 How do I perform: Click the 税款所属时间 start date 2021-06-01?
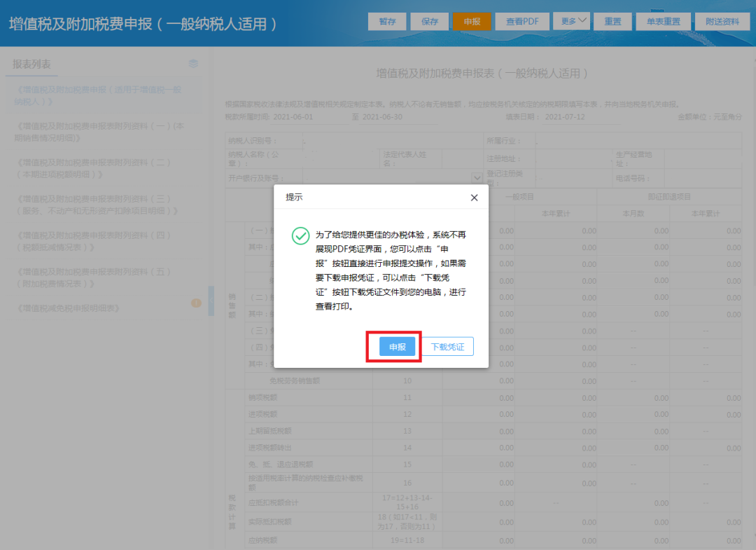(x=293, y=117)
